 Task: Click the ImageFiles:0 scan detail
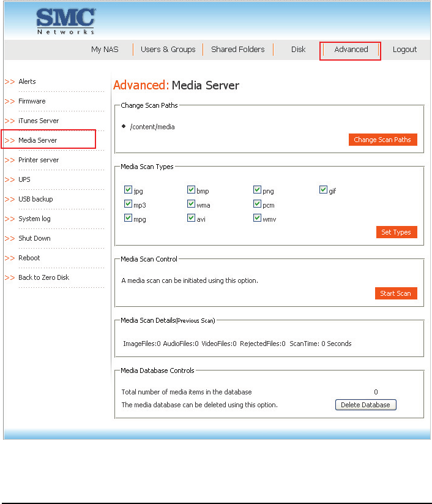[141, 344]
